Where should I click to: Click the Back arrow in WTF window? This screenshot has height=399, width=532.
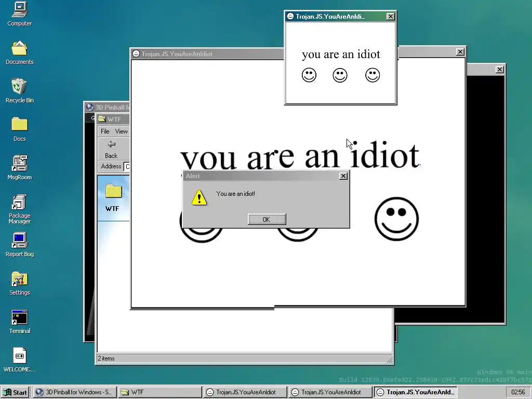pyautogui.click(x=111, y=149)
